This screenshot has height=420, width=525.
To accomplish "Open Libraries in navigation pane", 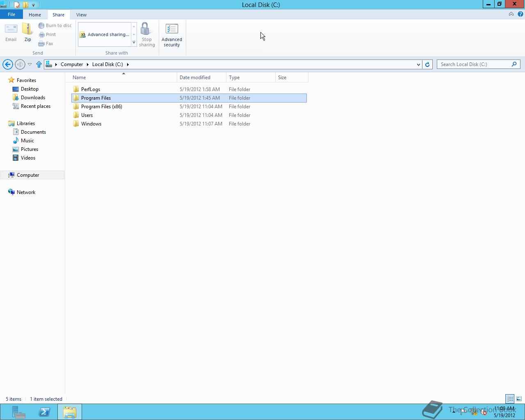I will pyautogui.click(x=26, y=123).
